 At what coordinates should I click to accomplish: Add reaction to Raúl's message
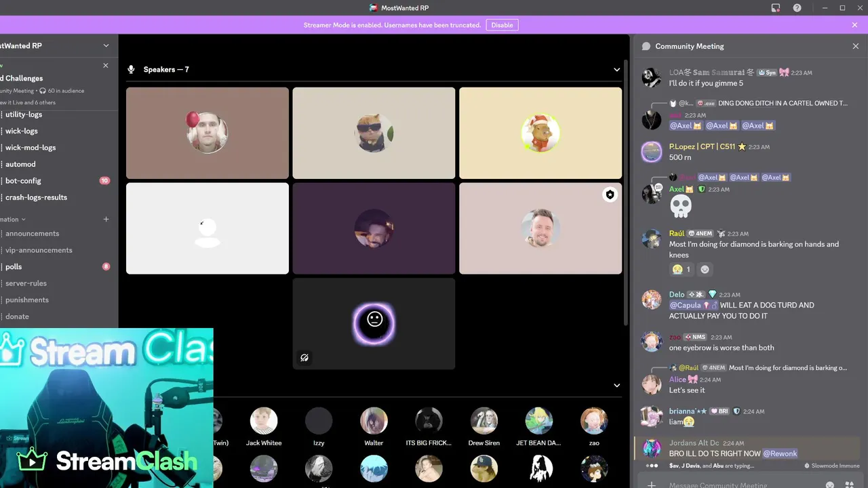(705, 269)
